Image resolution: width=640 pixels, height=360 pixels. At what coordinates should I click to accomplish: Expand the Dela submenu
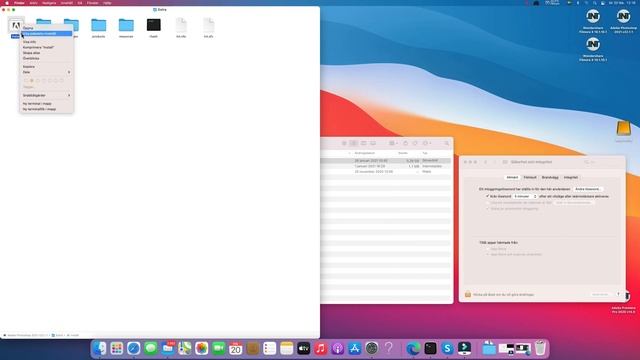click(x=47, y=72)
